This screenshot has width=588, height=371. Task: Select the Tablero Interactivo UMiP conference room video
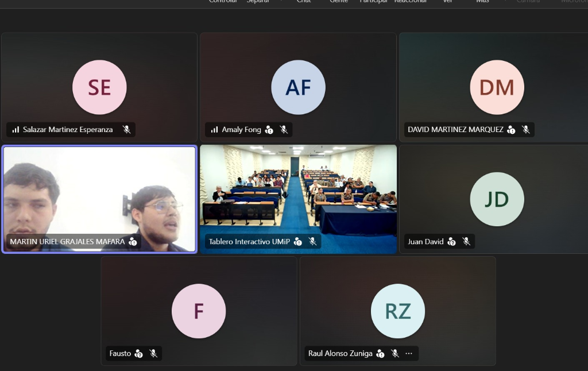point(298,199)
